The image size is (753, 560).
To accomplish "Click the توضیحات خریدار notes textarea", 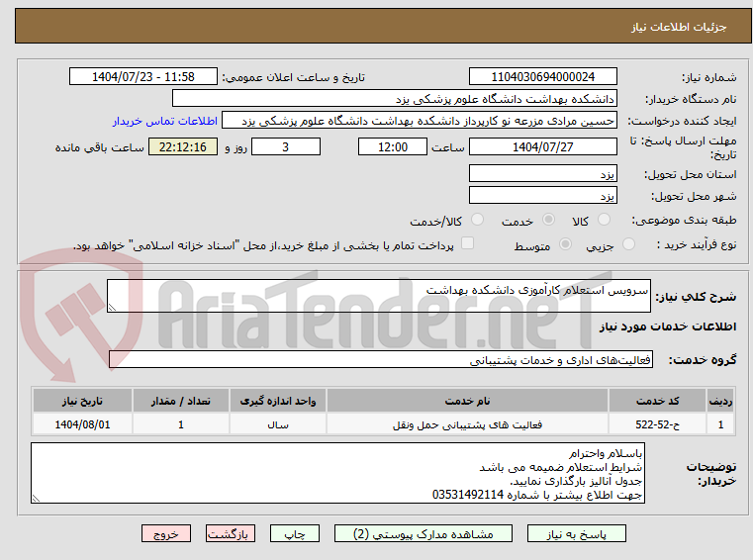I will point(337,473).
